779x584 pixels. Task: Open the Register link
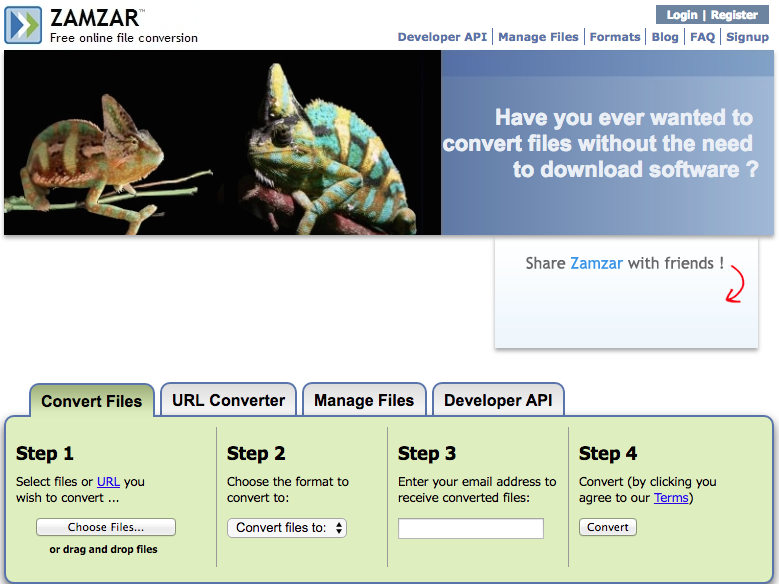pos(734,15)
